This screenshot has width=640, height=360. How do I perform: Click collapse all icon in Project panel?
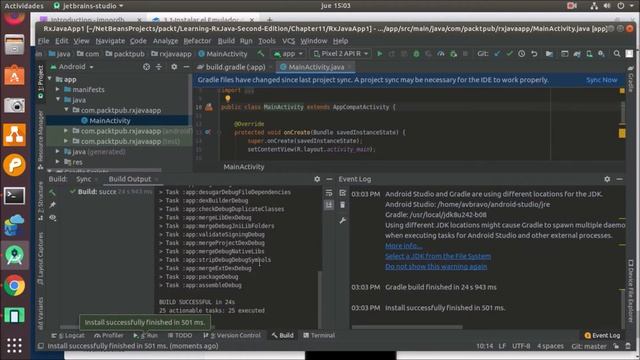159,67
